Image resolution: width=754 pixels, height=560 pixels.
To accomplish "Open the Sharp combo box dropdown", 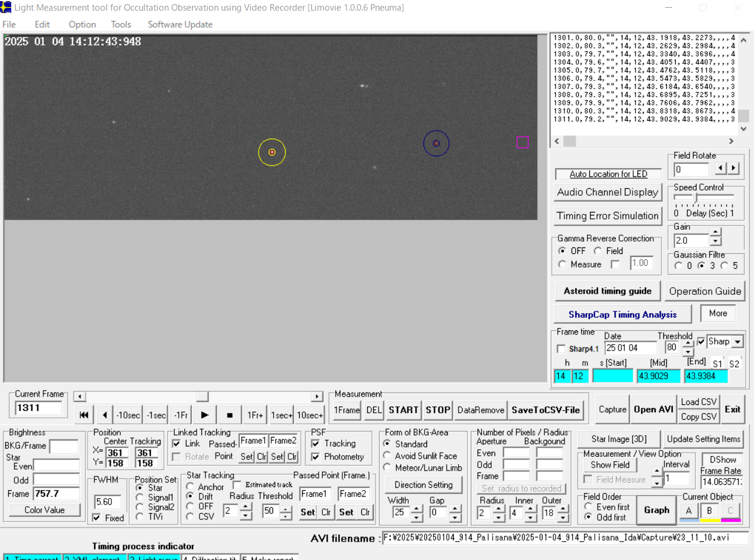I will (x=737, y=342).
